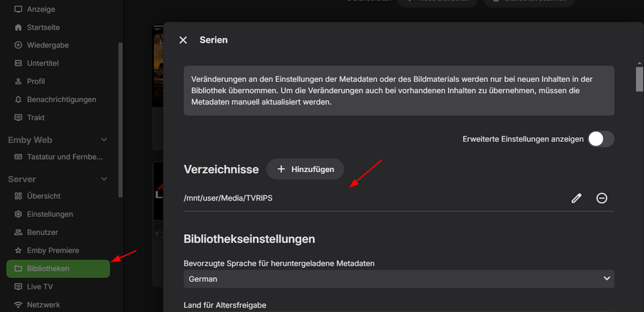The image size is (644, 312).
Task: Click the Netzwerk wifi icon
Action: (18, 305)
